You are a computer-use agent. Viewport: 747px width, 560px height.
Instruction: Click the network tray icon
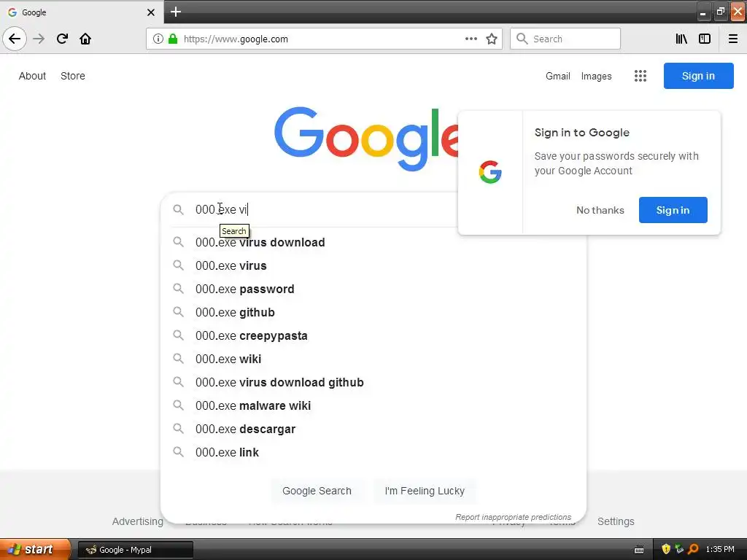click(679, 549)
